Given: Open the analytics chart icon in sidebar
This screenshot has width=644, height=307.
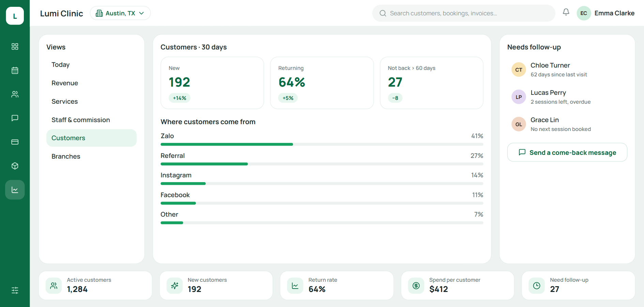Looking at the screenshot, I should point(15,190).
